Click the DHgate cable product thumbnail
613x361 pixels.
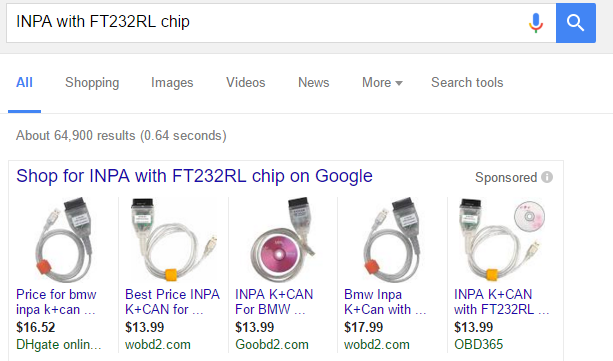click(x=64, y=240)
